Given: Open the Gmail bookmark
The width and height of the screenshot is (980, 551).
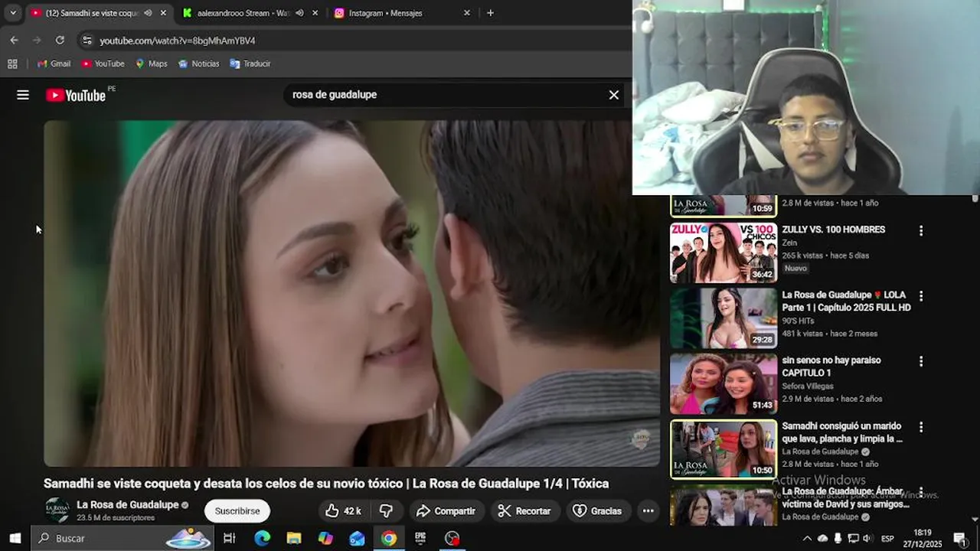Looking at the screenshot, I should point(54,64).
